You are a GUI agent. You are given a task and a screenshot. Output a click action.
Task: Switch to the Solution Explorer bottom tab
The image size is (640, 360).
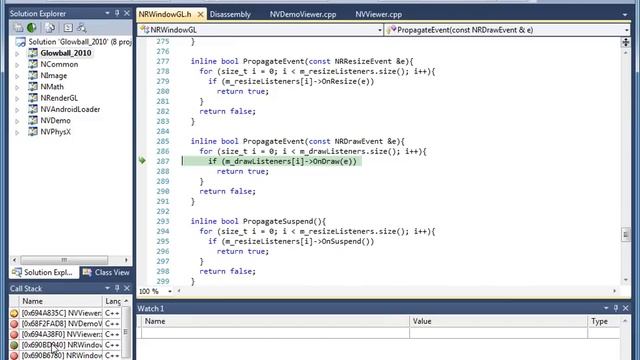[43, 272]
